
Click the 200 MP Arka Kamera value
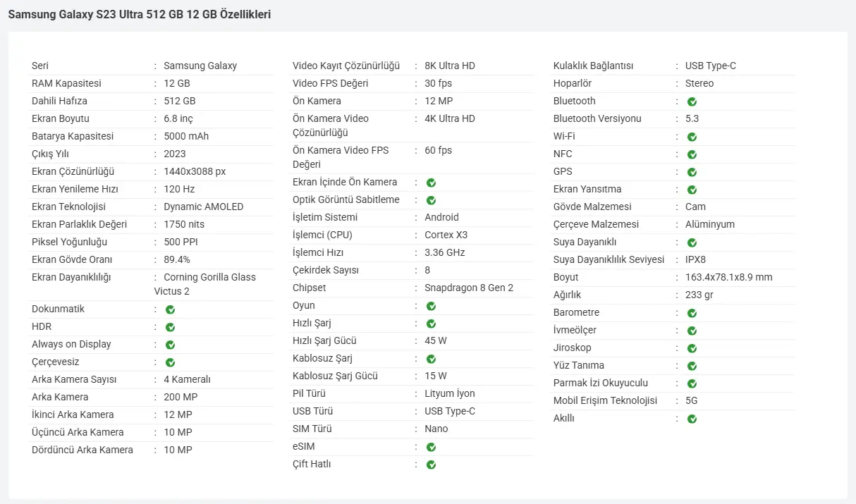click(181, 397)
